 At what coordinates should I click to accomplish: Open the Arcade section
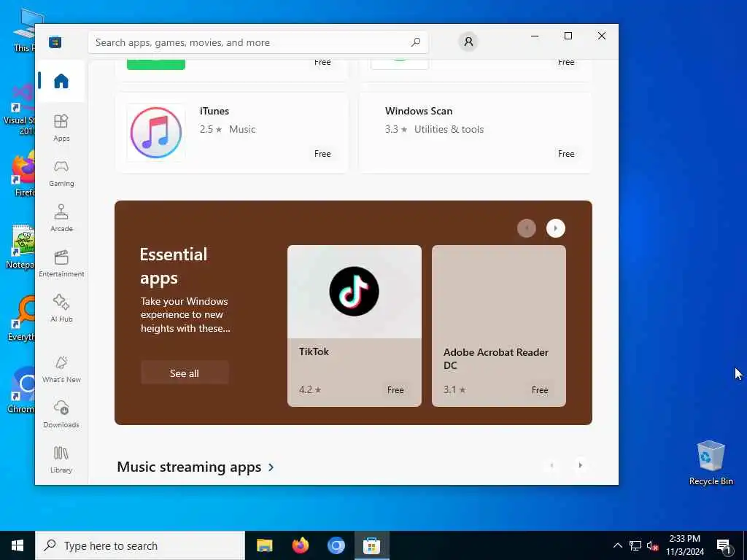[x=61, y=219]
